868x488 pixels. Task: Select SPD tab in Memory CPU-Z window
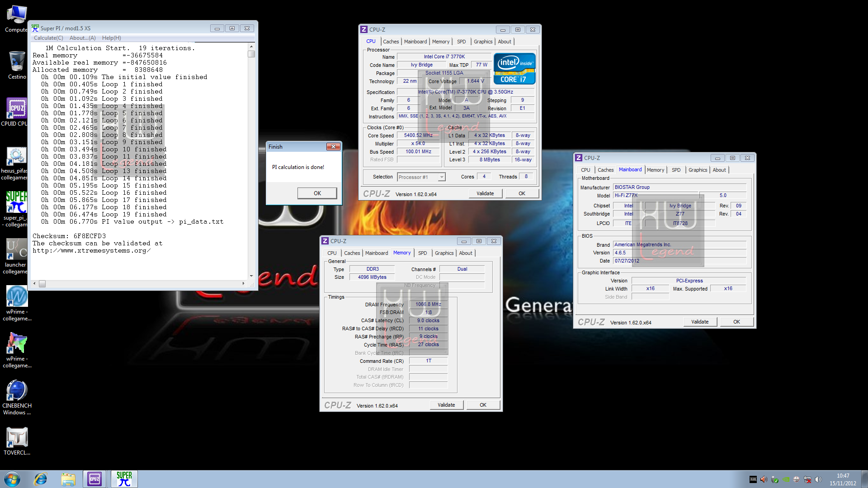[422, 253]
